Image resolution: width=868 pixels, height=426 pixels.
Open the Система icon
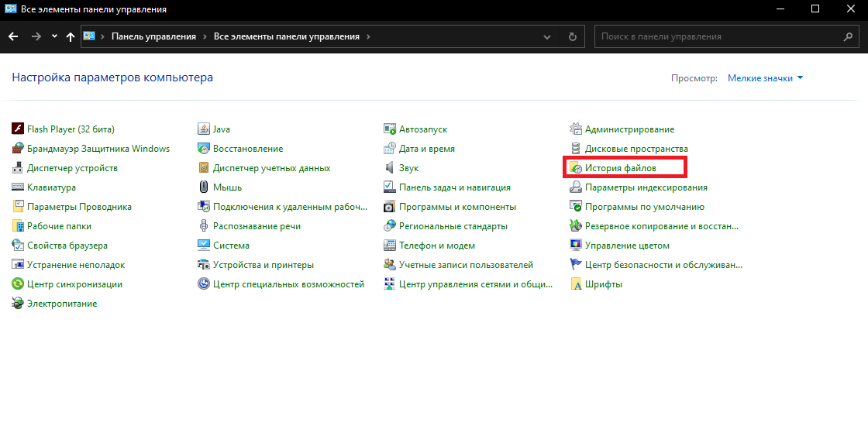point(204,245)
